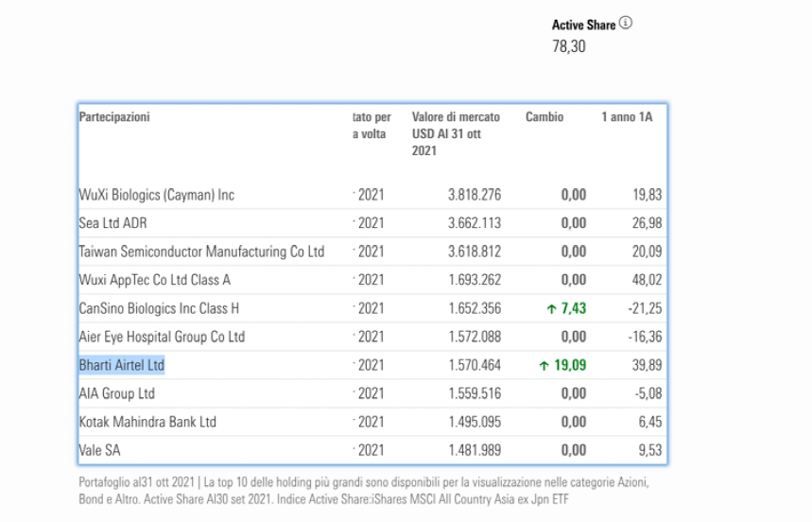
Task: Click 1-year return -21,25
Action: (645, 308)
